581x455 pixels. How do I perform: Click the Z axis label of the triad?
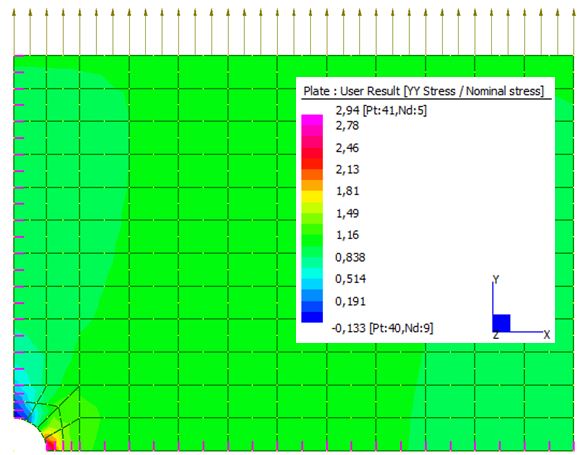tap(496, 335)
